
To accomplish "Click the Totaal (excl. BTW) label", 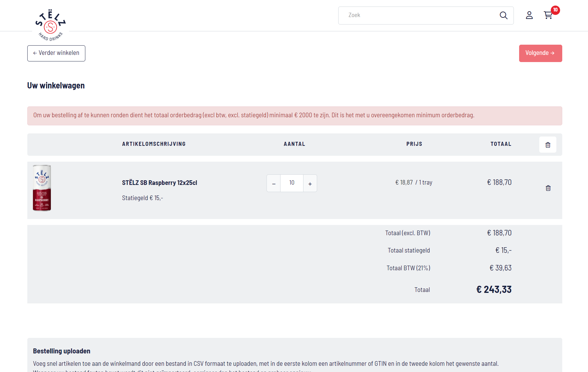I will tap(408, 233).
